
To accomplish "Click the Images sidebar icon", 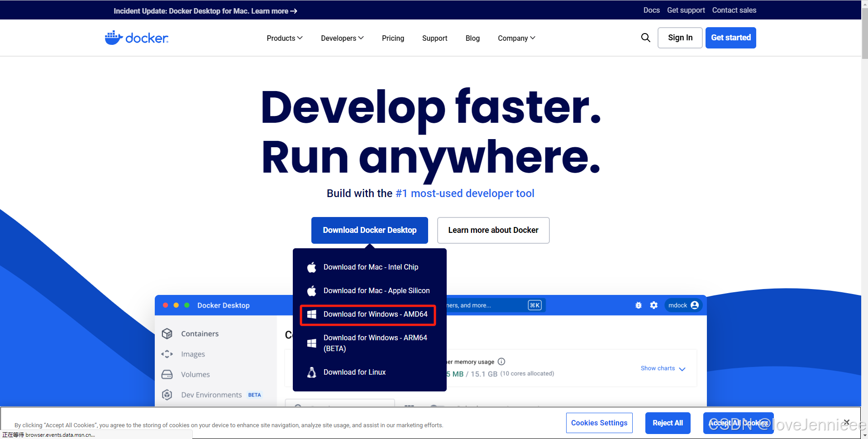I will [167, 354].
